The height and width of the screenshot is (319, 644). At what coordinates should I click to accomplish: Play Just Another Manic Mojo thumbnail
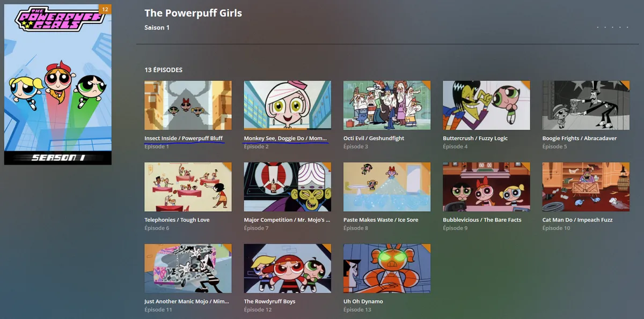[x=188, y=268]
